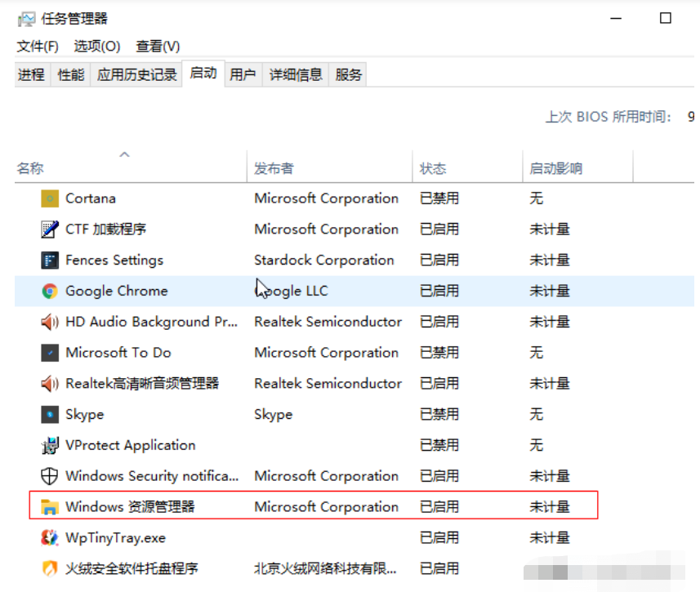Switch to the 应用历史记录 tab
The height and width of the screenshot is (592, 700).
click(136, 75)
